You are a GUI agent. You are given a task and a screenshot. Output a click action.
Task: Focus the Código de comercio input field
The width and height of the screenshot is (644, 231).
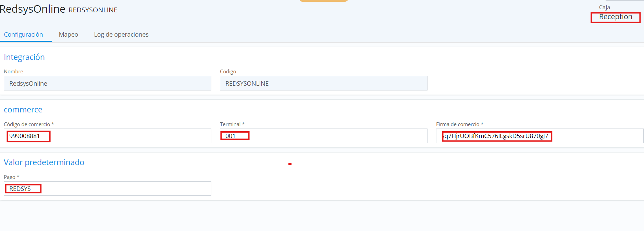[107, 136]
